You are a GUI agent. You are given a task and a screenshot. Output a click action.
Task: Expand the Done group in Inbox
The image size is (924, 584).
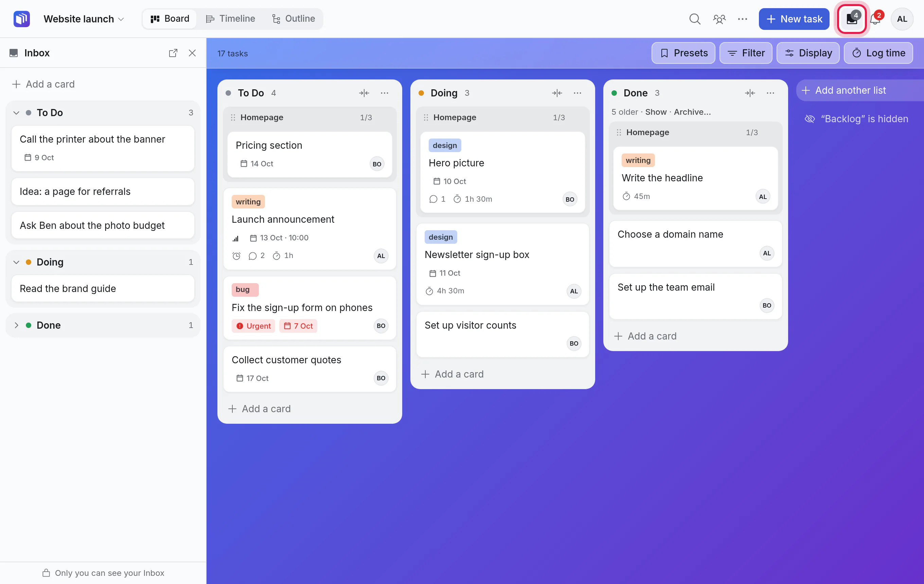[16, 325]
